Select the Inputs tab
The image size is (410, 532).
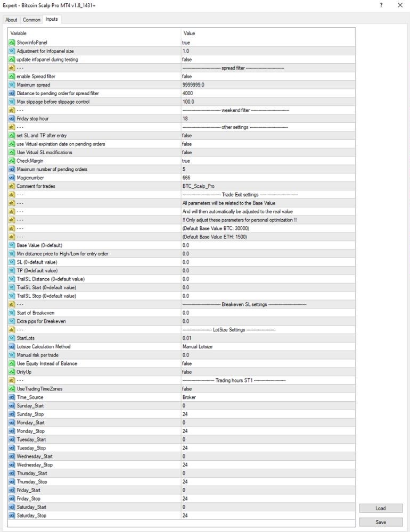tap(52, 19)
